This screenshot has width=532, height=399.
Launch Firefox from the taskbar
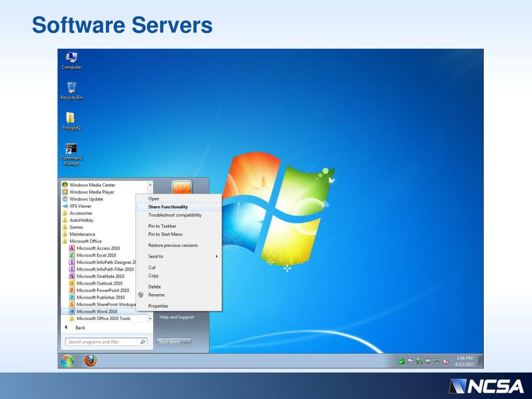(90, 361)
